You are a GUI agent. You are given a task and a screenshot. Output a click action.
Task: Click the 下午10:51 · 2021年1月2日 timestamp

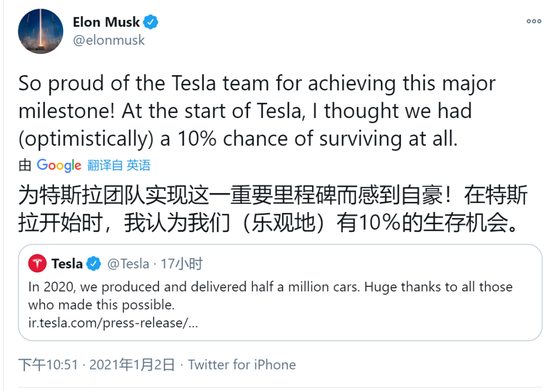pyautogui.click(x=96, y=365)
